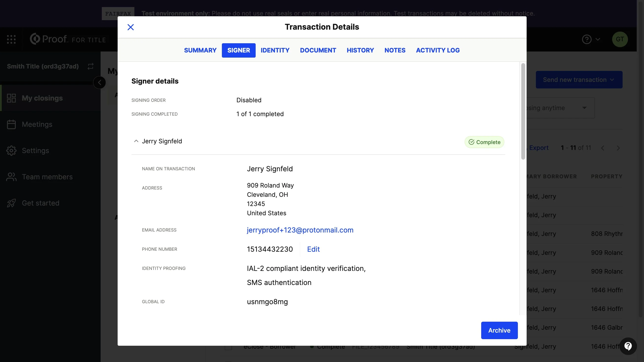Screen dimensions: 644x362
Task: Click the My closings dashboard icon
Action: click(11, 98)
